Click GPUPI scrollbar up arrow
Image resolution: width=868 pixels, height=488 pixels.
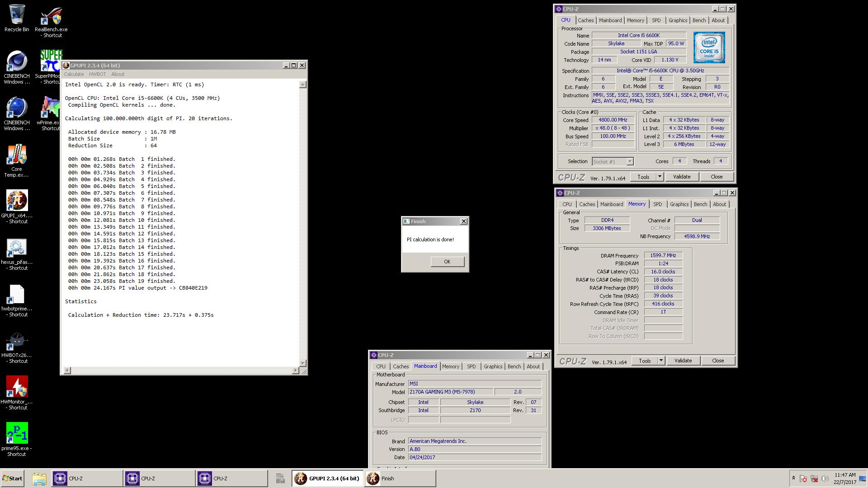pos(303,84)
